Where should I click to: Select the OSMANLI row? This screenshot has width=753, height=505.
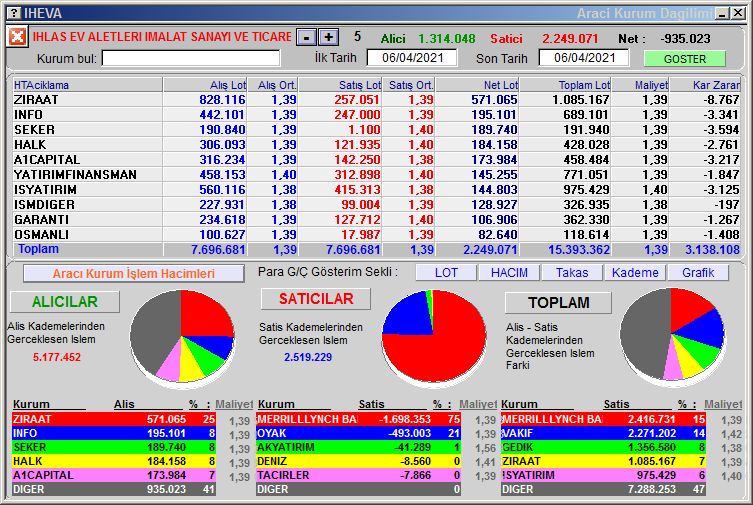[376, 234]
